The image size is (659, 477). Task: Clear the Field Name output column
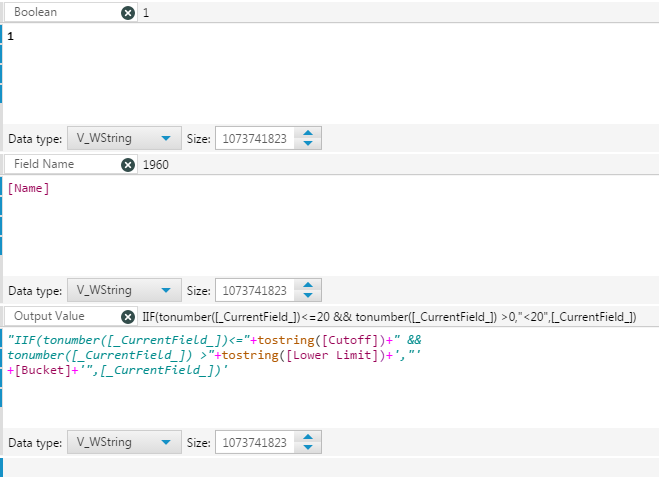click(x=128, y=165)
